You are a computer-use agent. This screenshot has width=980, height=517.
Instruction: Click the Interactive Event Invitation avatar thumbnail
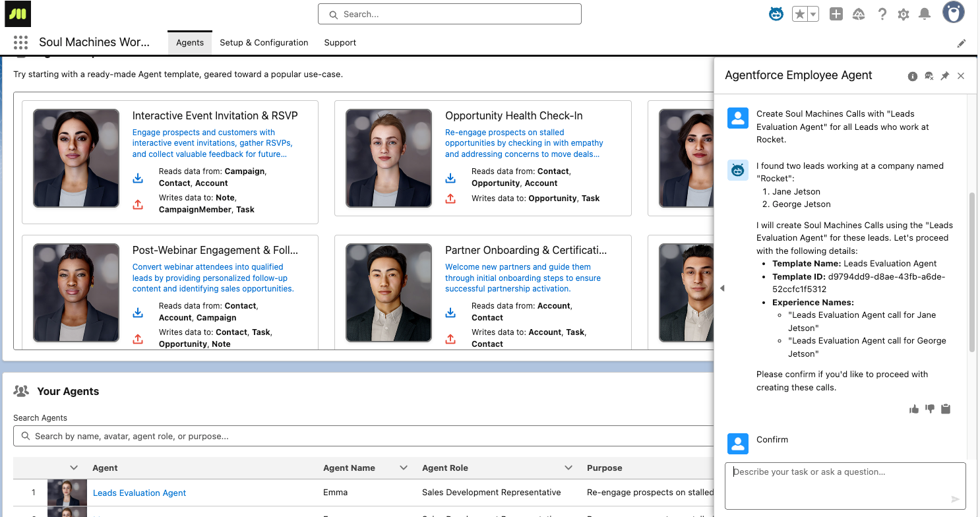click(77, 158)
